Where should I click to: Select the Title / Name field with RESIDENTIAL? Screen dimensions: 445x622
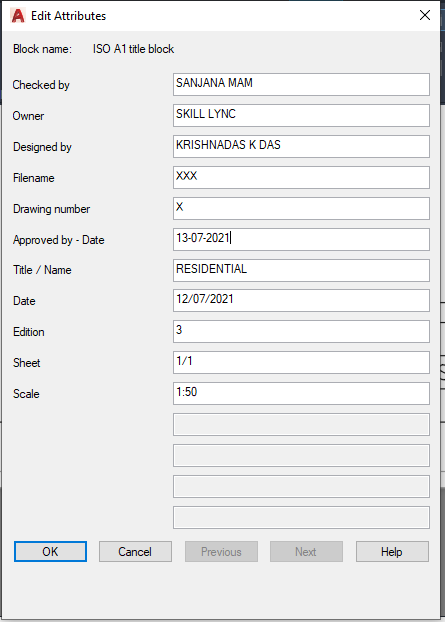coord(301,270)
